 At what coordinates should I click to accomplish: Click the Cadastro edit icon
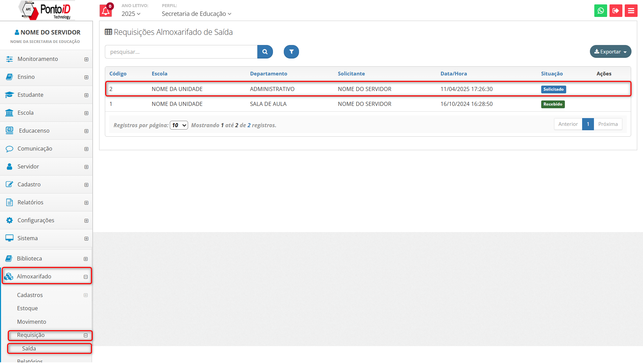pos(9,184)
